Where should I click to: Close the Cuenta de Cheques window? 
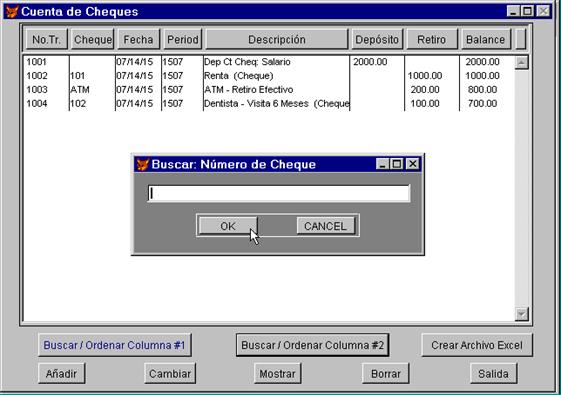pyautogui.click(x=543, y=11)
